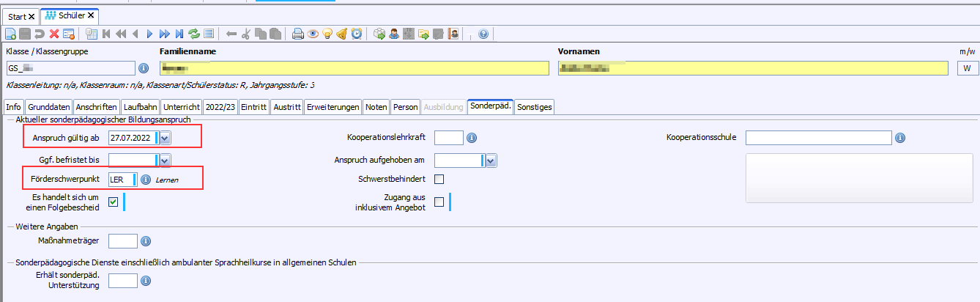
Task: Click the Maßnahmeträger input field
Action: (122, 241)
